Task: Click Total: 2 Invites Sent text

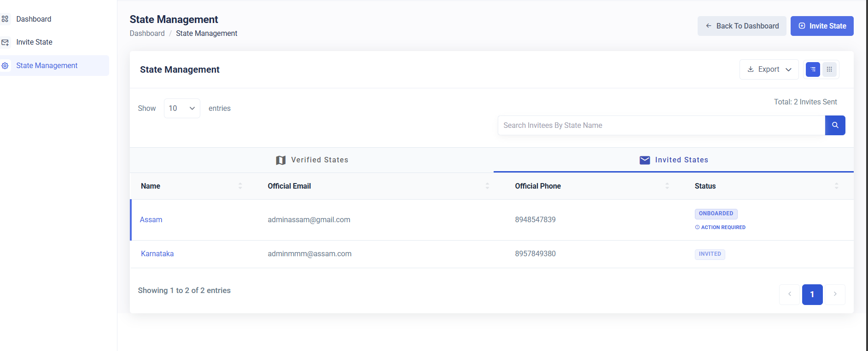Action: (805, 102)
